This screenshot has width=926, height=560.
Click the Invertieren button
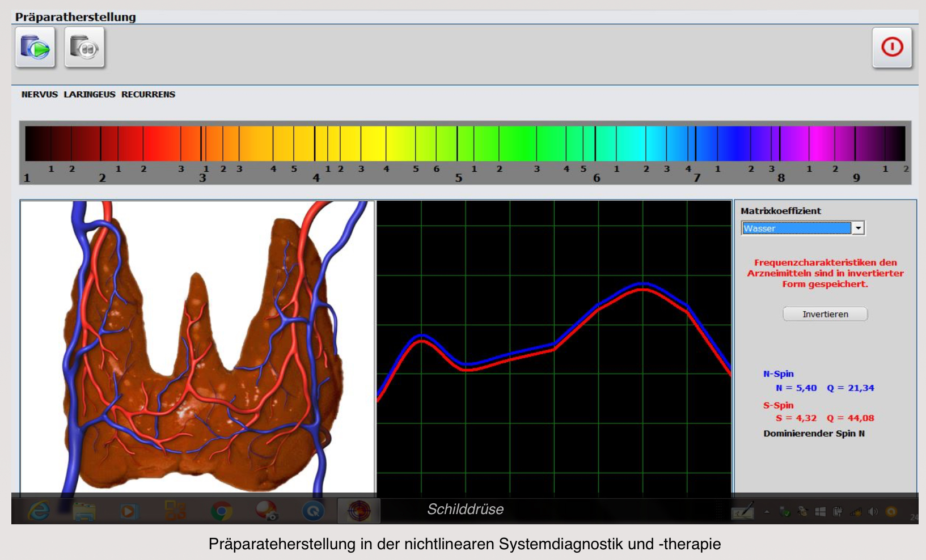825,314
